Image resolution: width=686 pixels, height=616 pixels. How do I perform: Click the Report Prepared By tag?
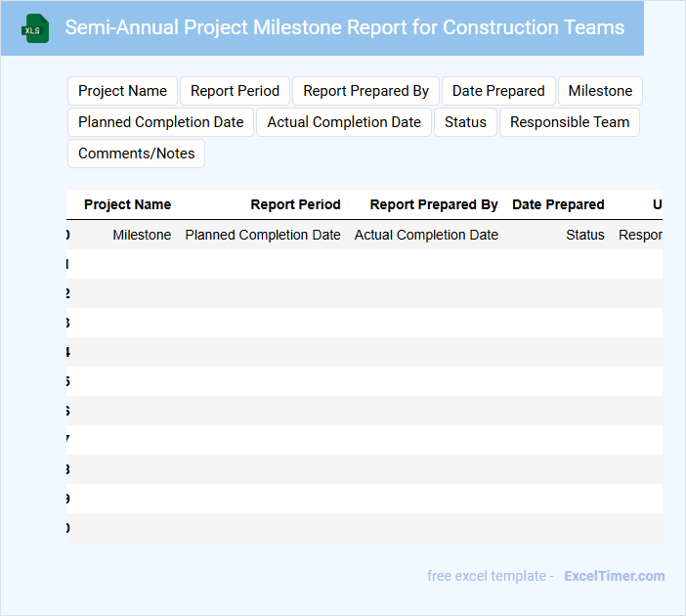pos(365,91)
